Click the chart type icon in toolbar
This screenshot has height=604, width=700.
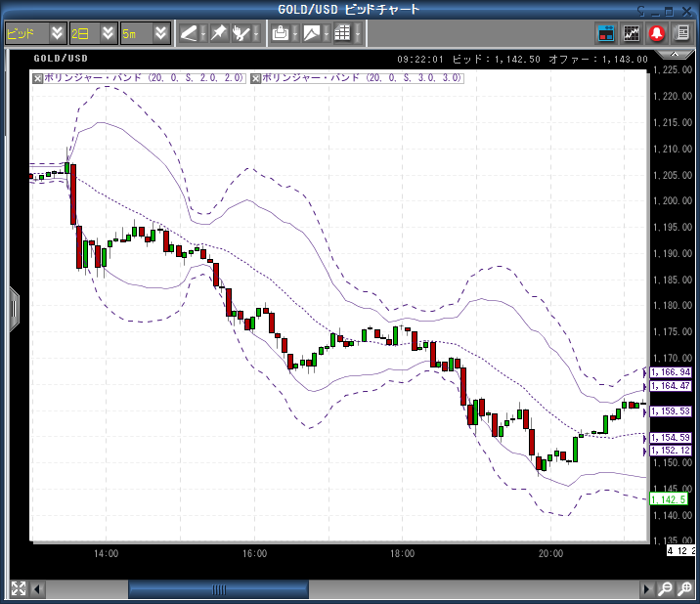[312, 33]
